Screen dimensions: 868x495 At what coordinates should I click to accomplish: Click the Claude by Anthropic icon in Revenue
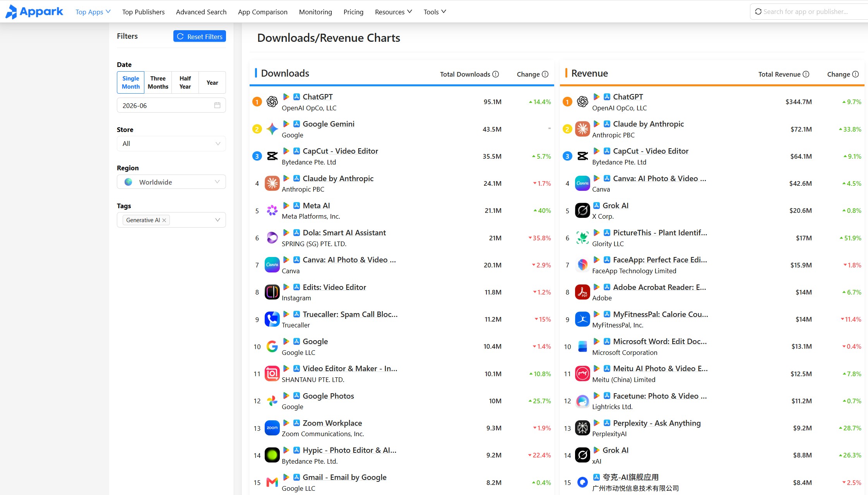(582, 129)
